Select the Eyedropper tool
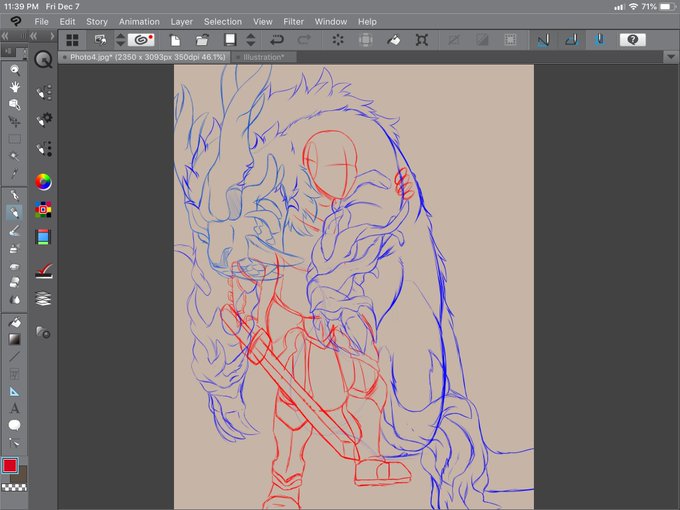Image resolution: width=680 pixels, height=510 pixels. 14,173
